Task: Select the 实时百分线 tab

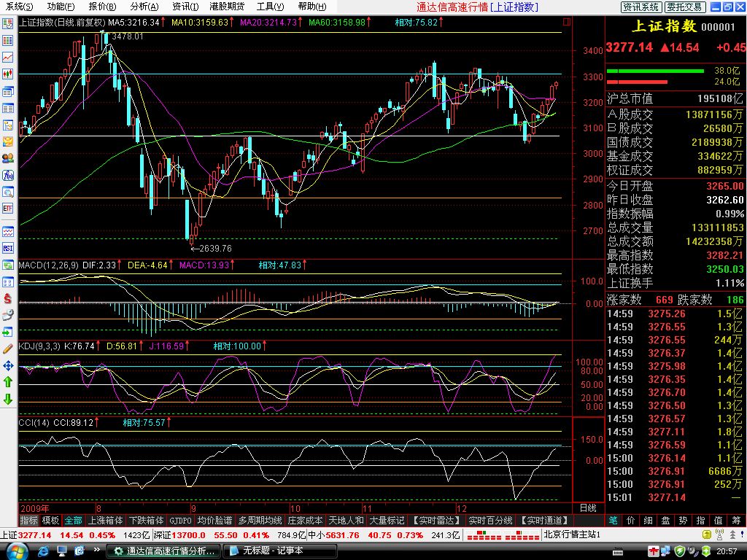Action: [490, 521]
